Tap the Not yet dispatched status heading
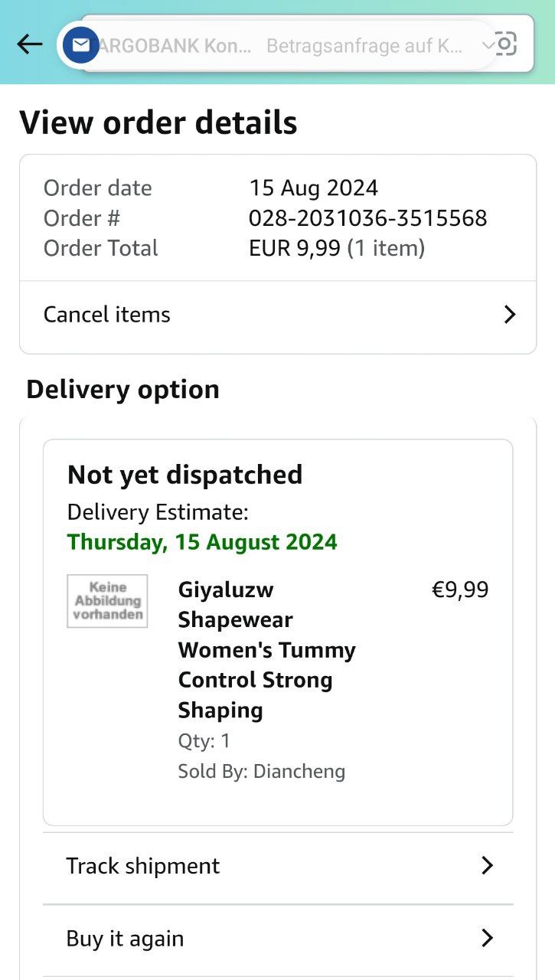 click(185, 475)
